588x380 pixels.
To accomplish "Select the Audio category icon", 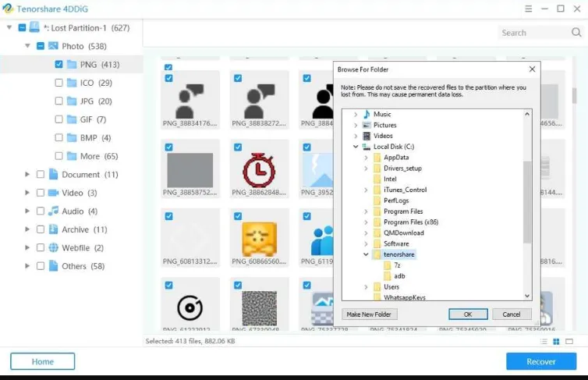I will (53, 211).
